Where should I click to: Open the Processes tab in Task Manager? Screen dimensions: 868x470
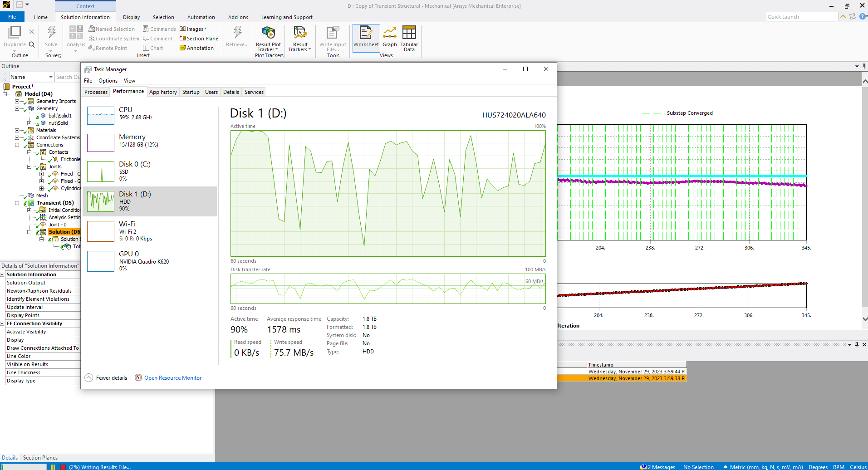(x=96, y=92)
